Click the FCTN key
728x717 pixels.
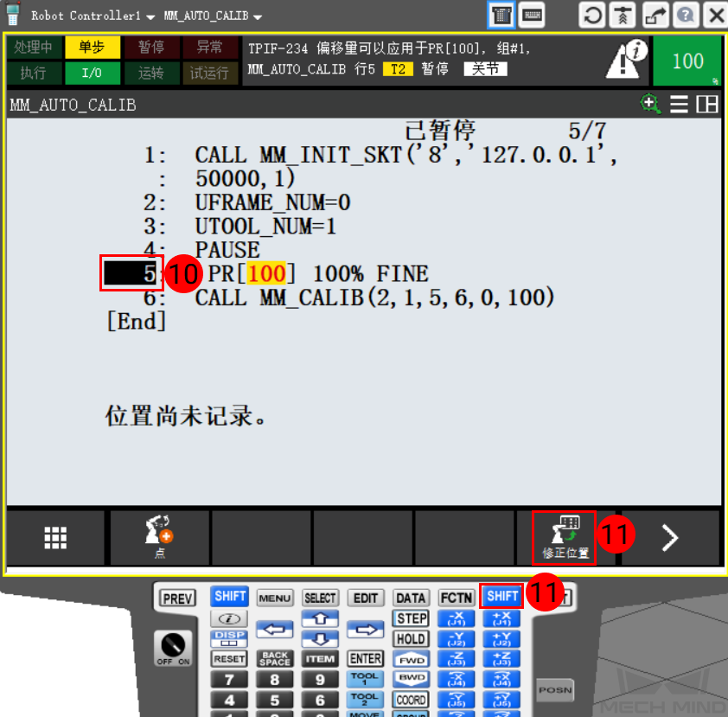point(457,599)
